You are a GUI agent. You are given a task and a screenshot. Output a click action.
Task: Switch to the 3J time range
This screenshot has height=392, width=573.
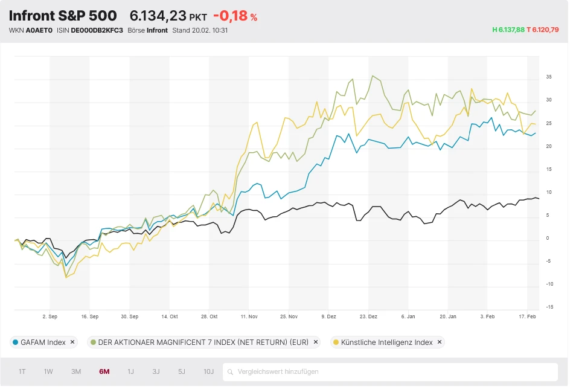click(156, 371)
